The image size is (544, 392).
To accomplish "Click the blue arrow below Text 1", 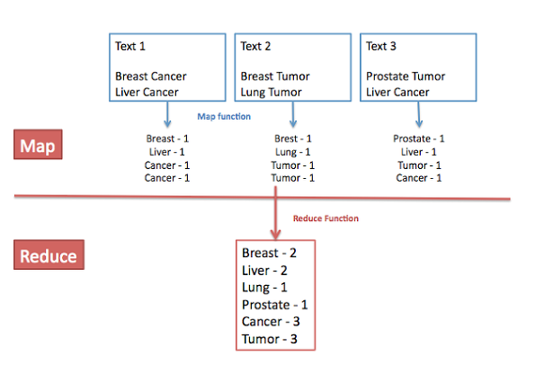I will pyautogui.click(x=167, y=114).
